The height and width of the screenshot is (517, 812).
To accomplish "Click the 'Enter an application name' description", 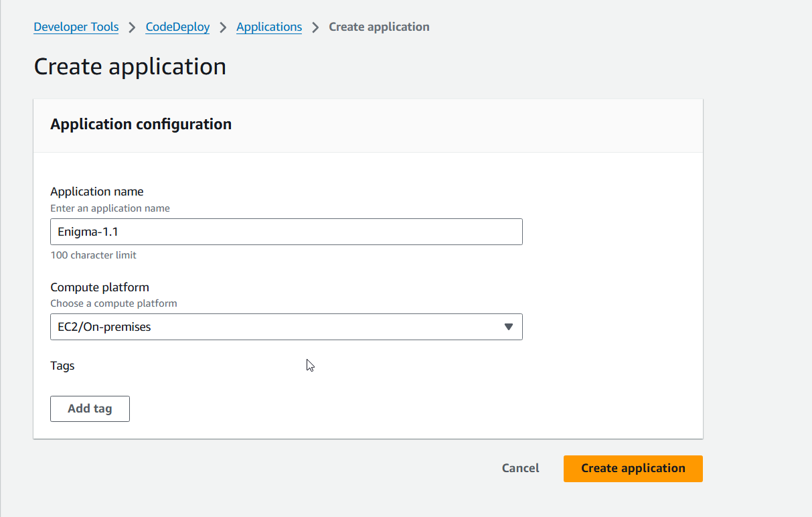I will point(110,208).
